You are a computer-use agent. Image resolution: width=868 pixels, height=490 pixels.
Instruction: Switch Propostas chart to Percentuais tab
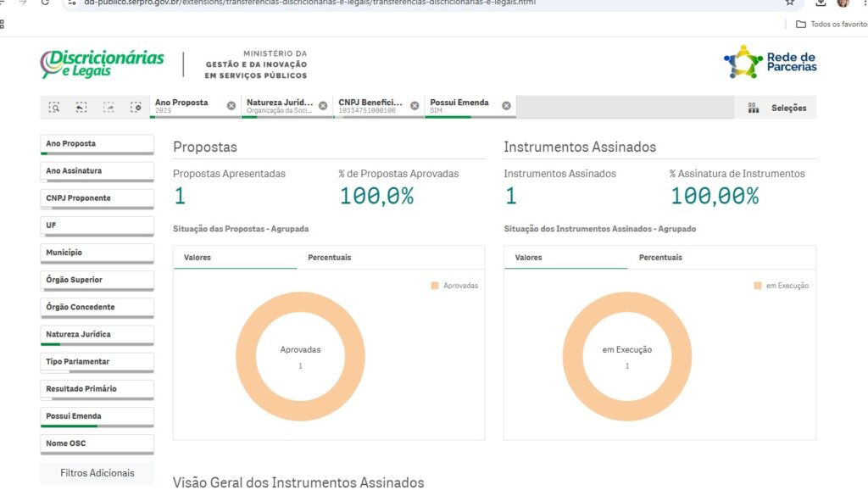[x=329, y=258]
